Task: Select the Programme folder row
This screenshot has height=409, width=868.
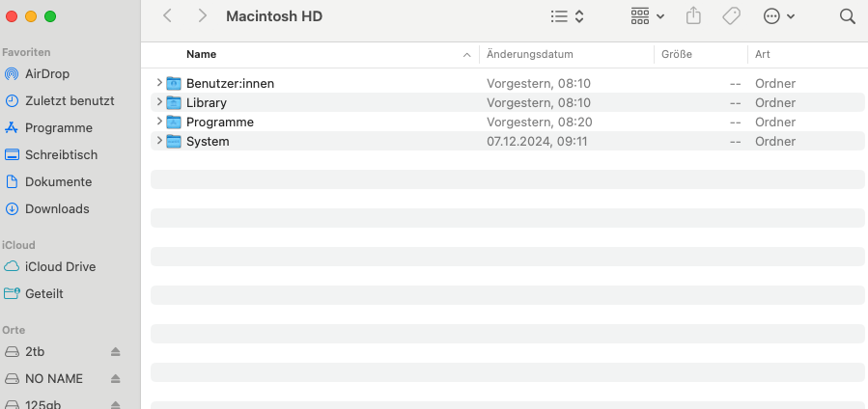Action: [508, 123]
